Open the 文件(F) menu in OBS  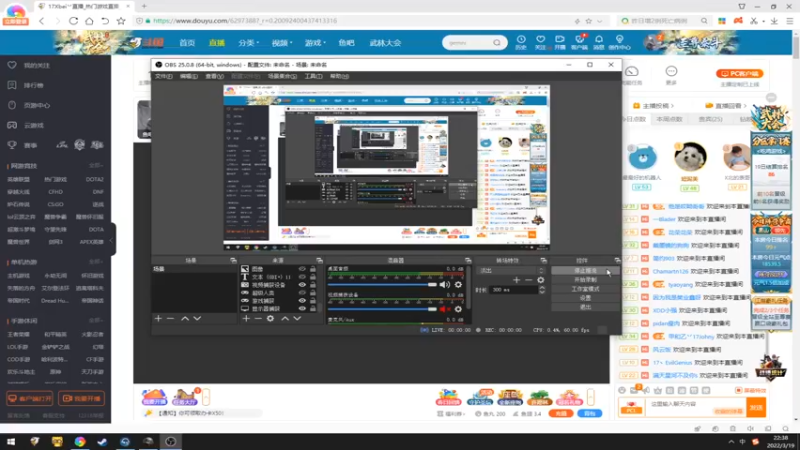pyautogui.click(x=164, y=76)
